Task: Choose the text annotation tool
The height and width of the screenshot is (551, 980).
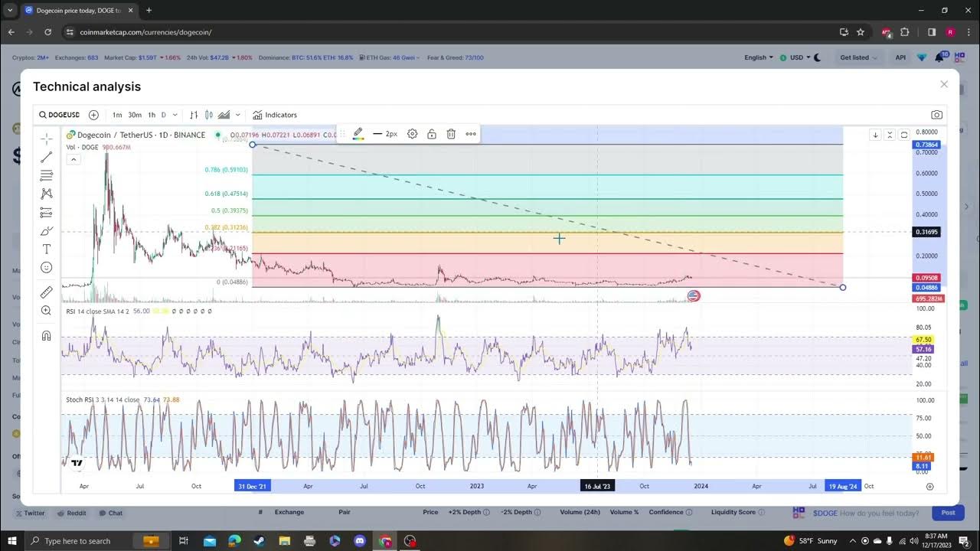Action: tap(47, 249)
